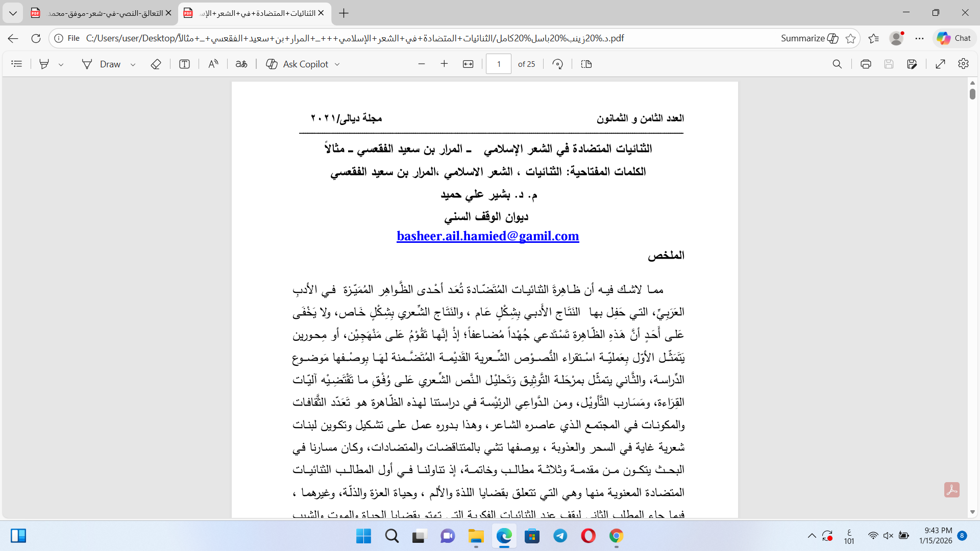The image size is (980, 551).
Task: Close the الثنائيات المتضادة tab
Action: [321, 13]
